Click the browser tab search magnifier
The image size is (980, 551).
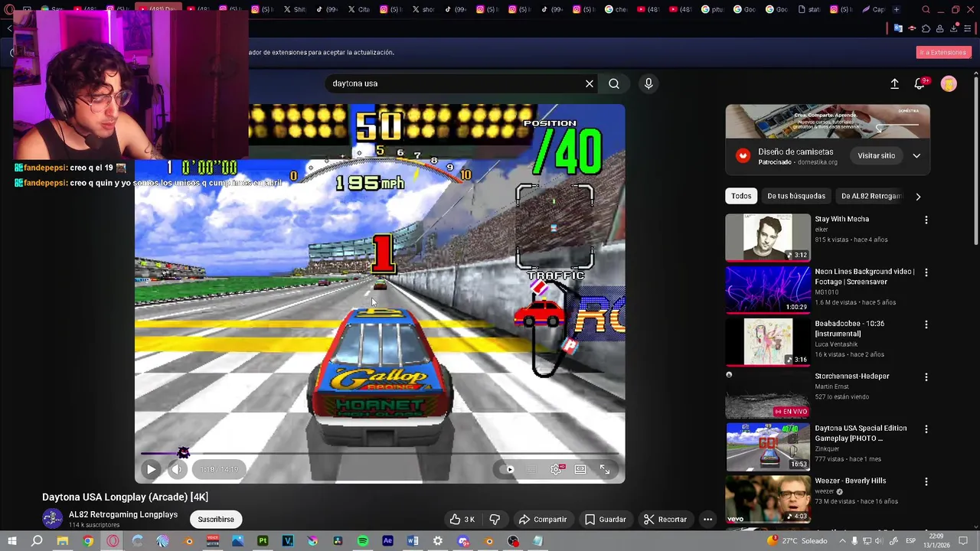coord(926,9)
